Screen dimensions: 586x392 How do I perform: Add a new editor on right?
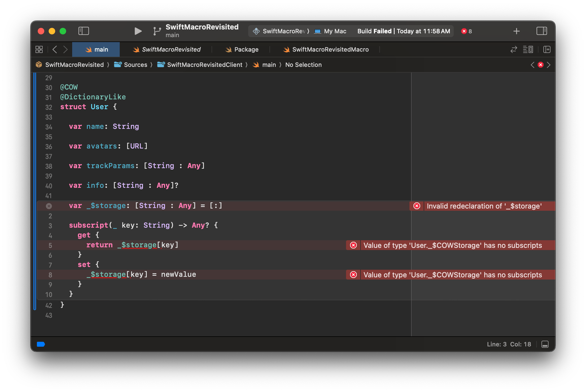pyautogui.click(x=547, y=49)
